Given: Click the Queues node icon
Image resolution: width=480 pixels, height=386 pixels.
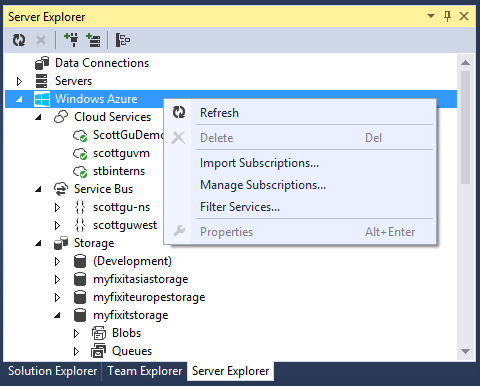Looking at the screenshot, I should click(x=99, y=351).
